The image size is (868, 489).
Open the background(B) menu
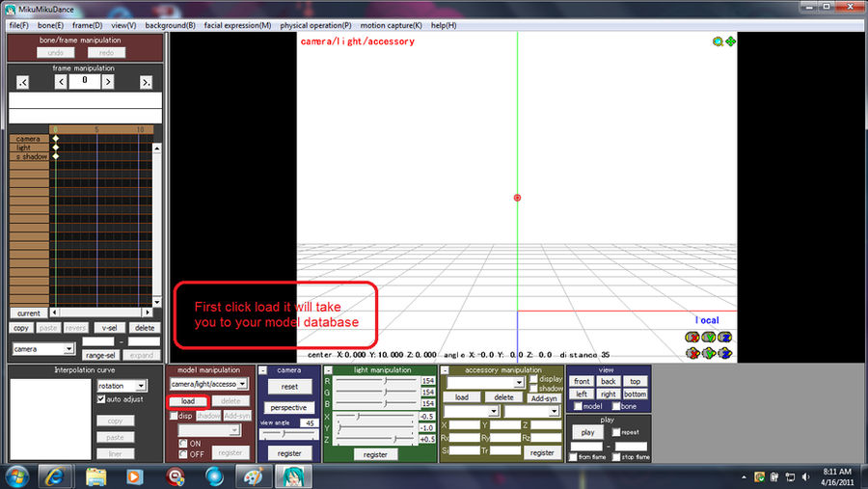tap(170, 25)
